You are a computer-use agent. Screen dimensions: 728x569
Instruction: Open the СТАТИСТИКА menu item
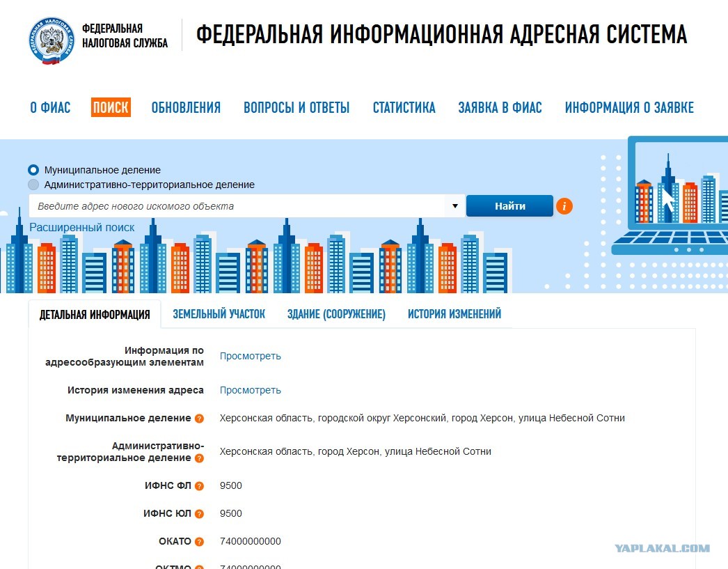pyautogui.click(x=404, y=107)
